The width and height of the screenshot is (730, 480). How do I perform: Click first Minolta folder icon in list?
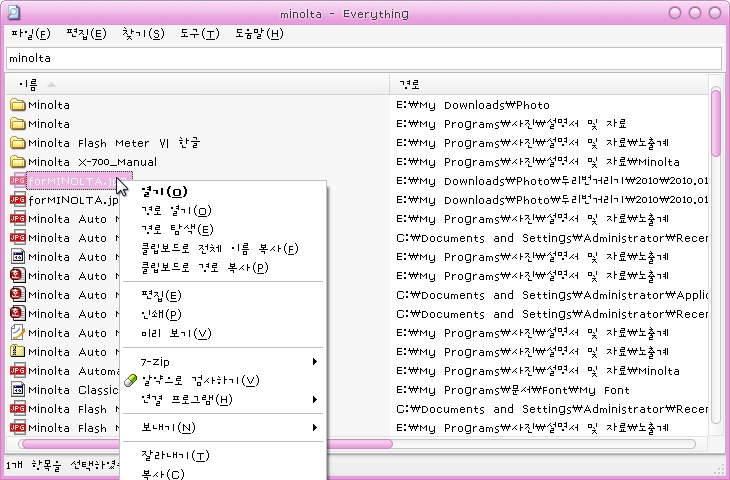[x=17, y=105]
